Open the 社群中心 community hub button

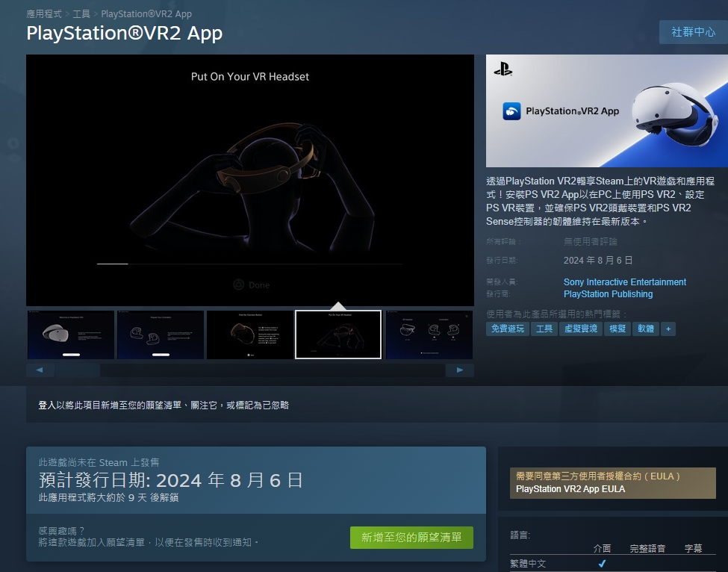693,33
